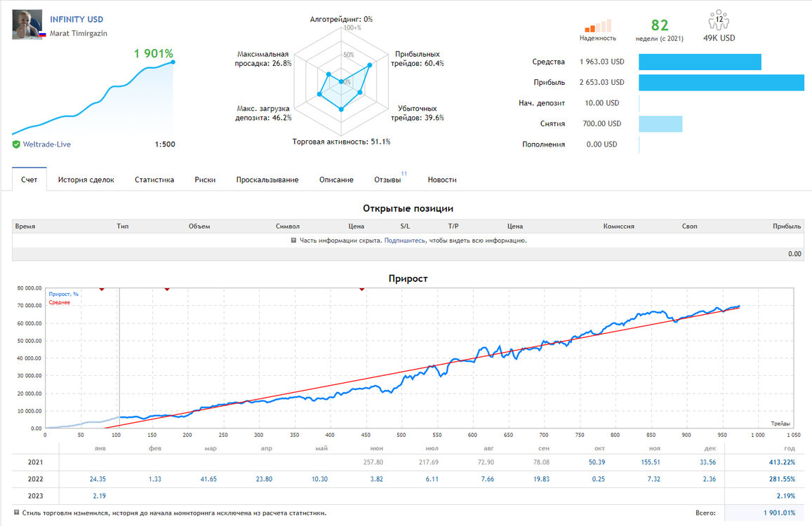The image size is (812, 526).
Task: Click the 2021 yearly total 413.22%
Action: (x=781, y=462)
